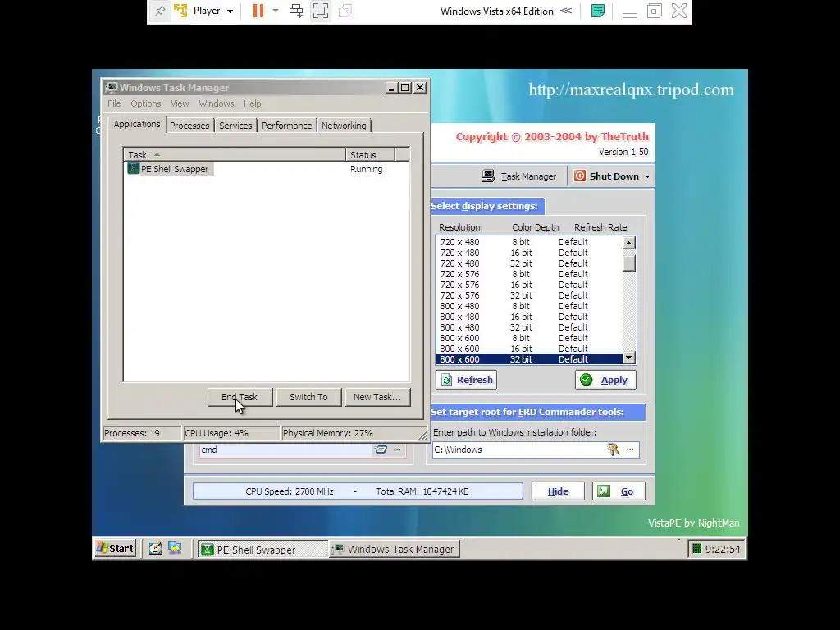The image size is (840, 630).
Task: Collapse the VMware toolbar with double chevron
Action: point(566,11)
